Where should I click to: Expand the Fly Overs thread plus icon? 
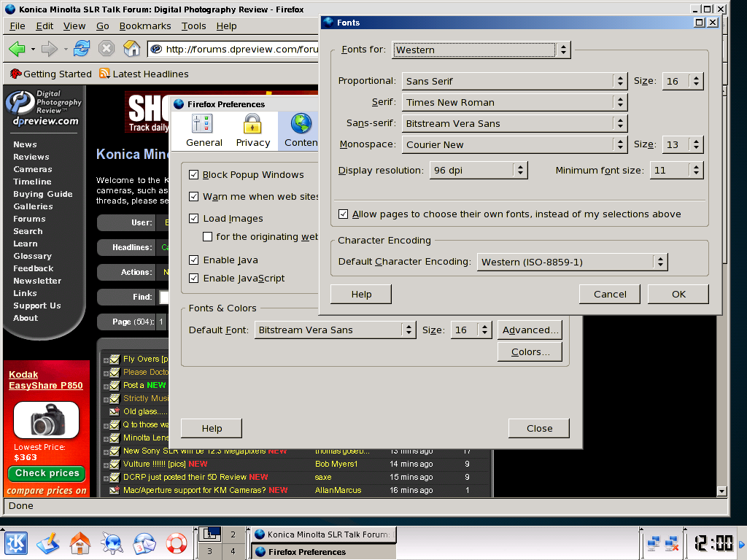click(106, 360)
